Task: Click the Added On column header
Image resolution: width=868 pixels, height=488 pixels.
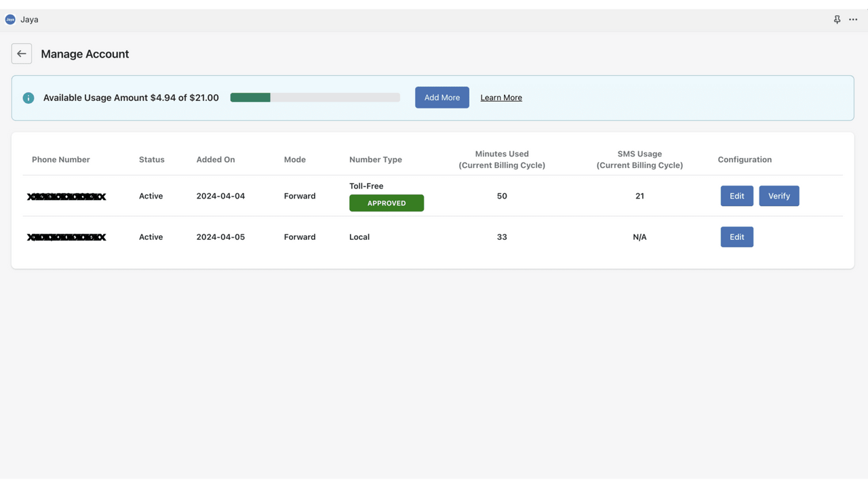Action: (x=216, y=159)
